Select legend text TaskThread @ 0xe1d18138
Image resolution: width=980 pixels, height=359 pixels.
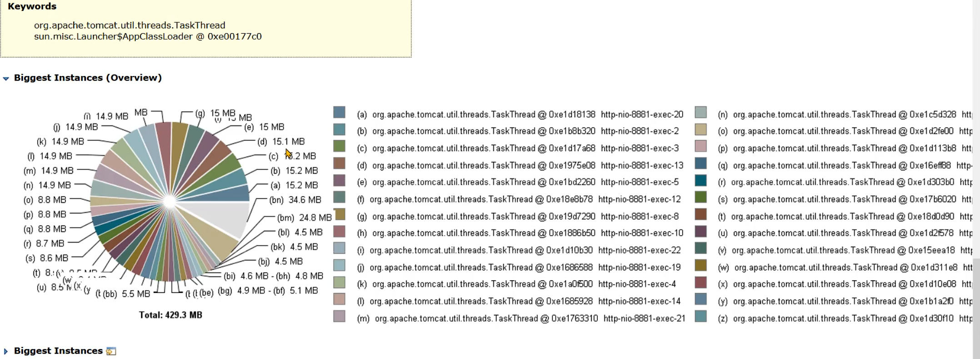coord(543,115)
